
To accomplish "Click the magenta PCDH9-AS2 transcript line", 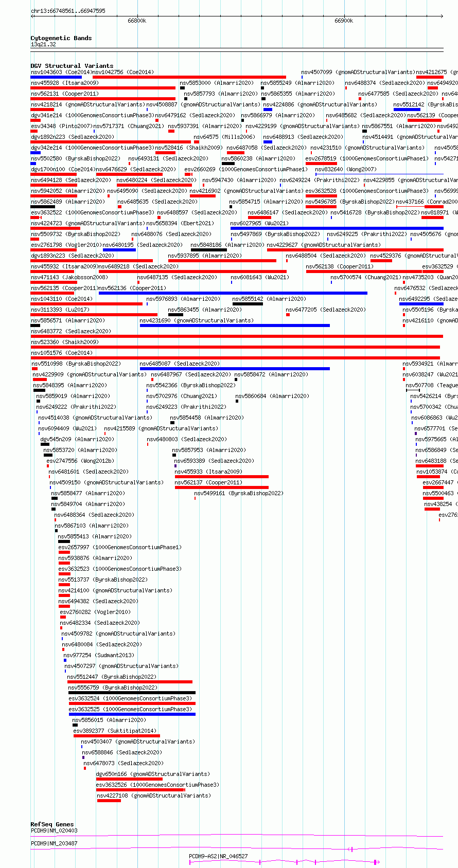I will [284, 862].
